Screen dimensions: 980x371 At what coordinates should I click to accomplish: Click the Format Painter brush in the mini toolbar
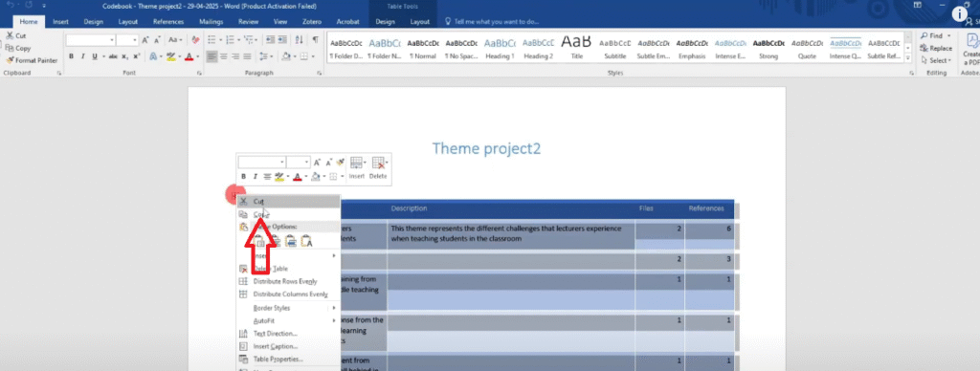click(x=340, y=163)
